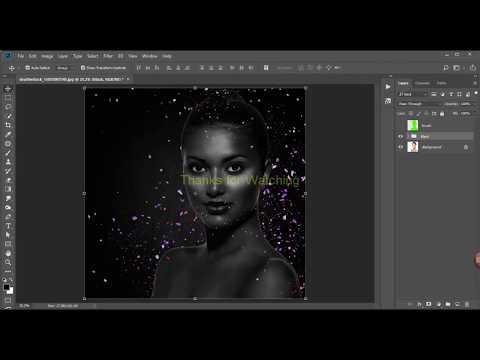Click the foreground color swatch

6,287
